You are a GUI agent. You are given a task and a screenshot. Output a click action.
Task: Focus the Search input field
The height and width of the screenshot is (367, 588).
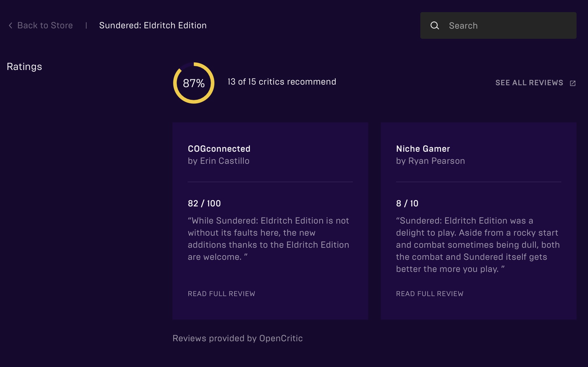click(498, 25)
